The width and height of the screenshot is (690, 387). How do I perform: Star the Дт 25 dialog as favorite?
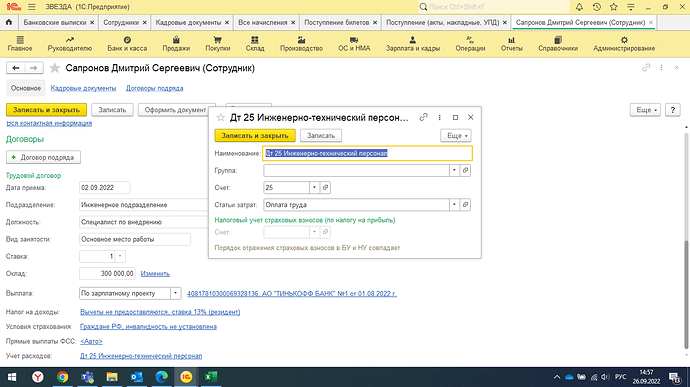pos(220,118)
